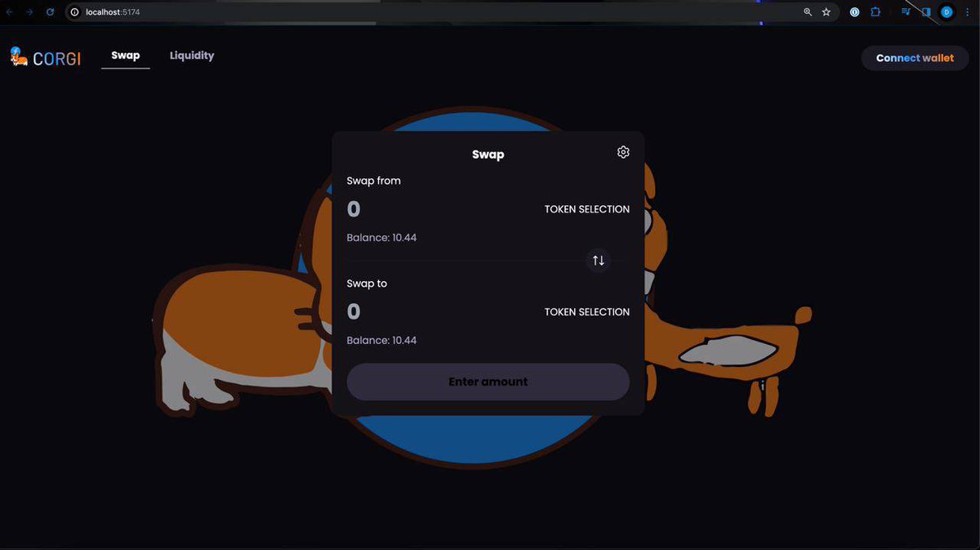
Task: Click the zoom magnifier icon in address bar
Action: (x=807, y=11)
